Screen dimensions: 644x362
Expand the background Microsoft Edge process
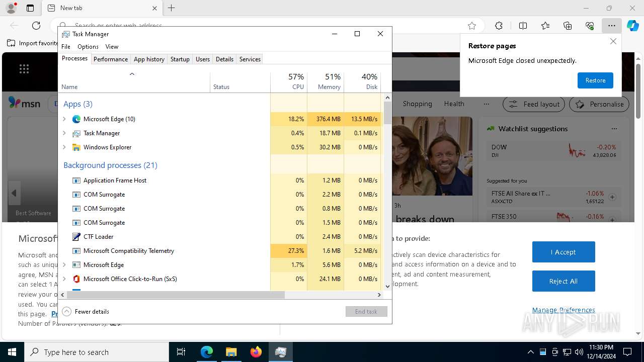click(64, 265)
